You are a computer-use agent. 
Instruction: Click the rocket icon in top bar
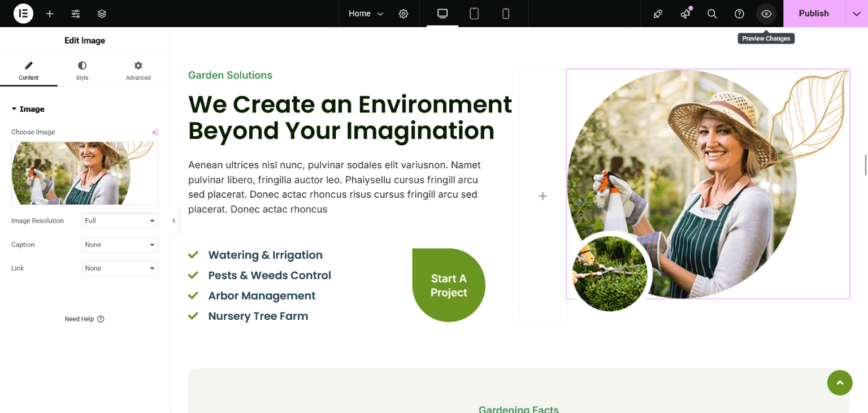[658, 14]
